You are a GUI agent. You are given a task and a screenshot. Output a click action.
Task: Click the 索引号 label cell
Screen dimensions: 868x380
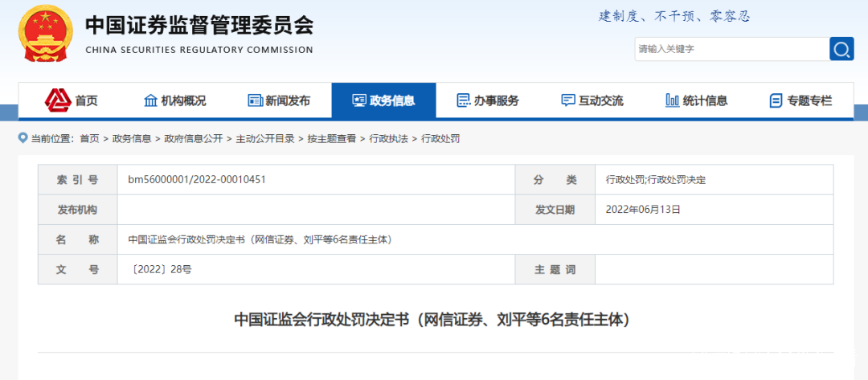click(x=77, y=179)
